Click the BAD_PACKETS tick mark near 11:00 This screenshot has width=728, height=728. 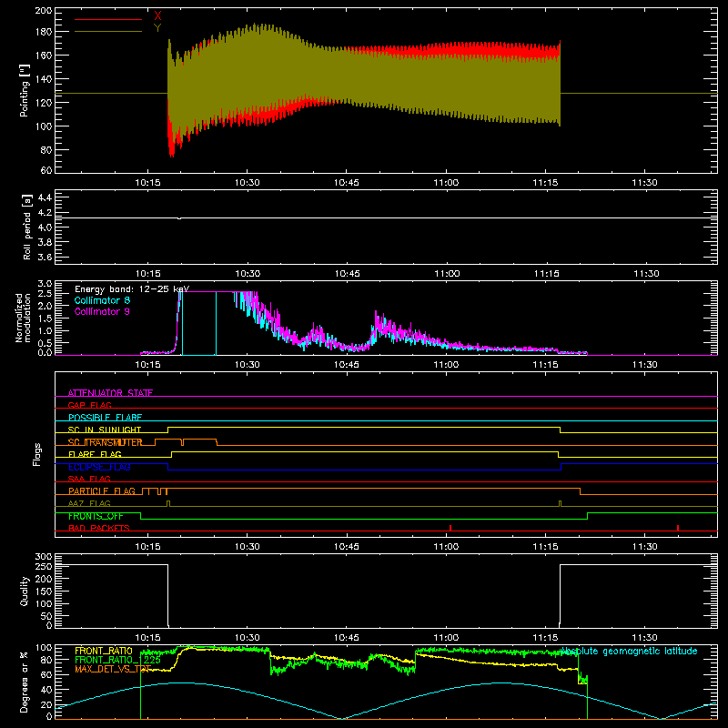tap(450, 528)
